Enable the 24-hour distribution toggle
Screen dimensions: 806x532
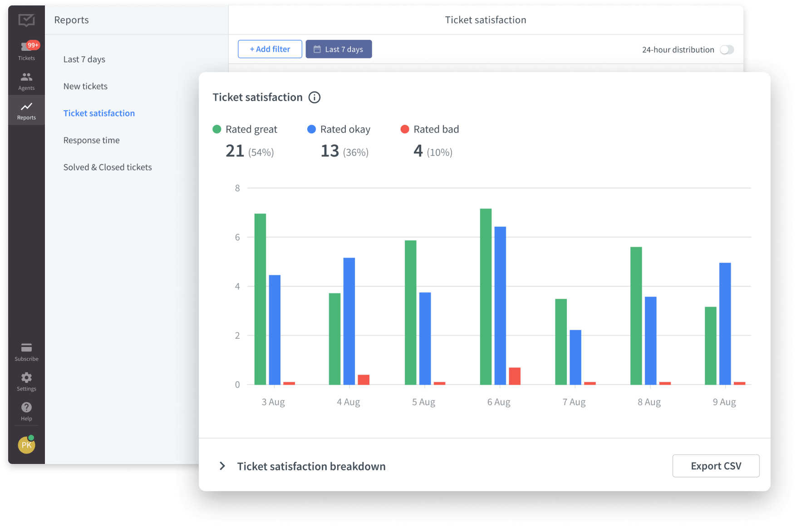(727, 49)
